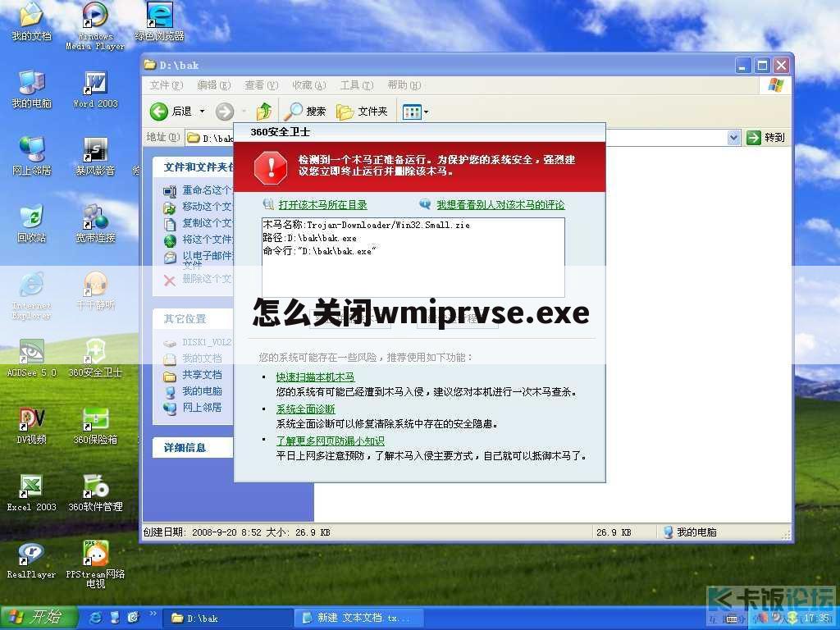
Task: Click 重命名这个文件 task in side pane
Action: coord(199,190)
